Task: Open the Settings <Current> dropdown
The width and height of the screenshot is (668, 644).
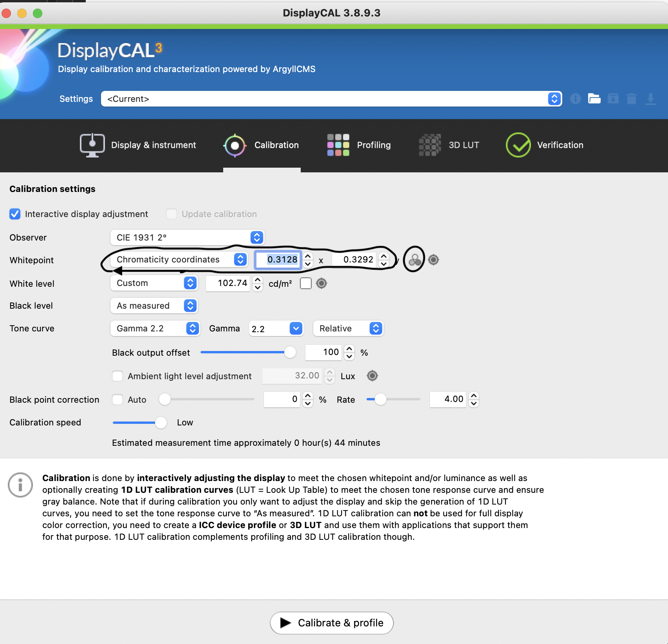Action: 332,99
